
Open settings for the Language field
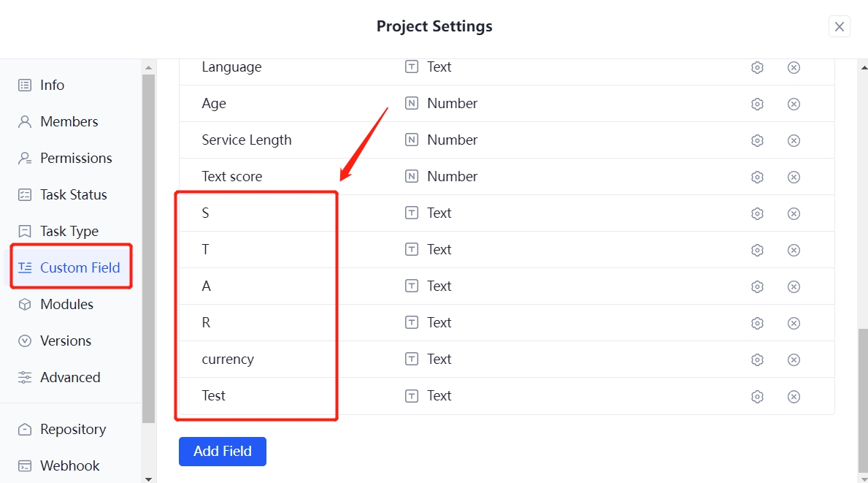[757, 66]
